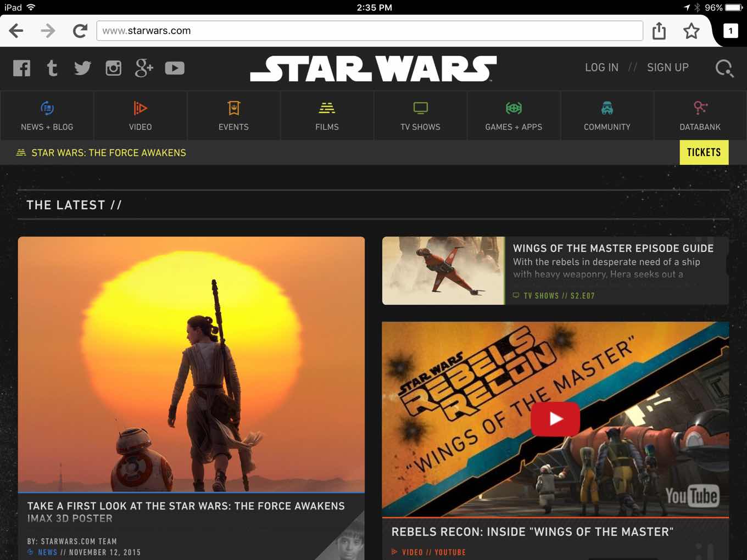Image resolution: width=747 pixels, height=560 pixels.
Task: Open the Google Plus icon
Action: 144,68
